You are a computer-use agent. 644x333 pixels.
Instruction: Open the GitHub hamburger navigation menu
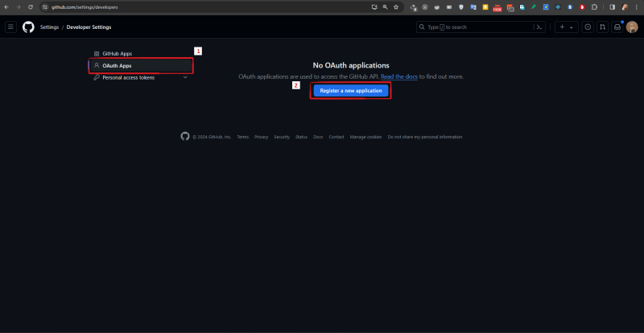[x=10, y=27]
